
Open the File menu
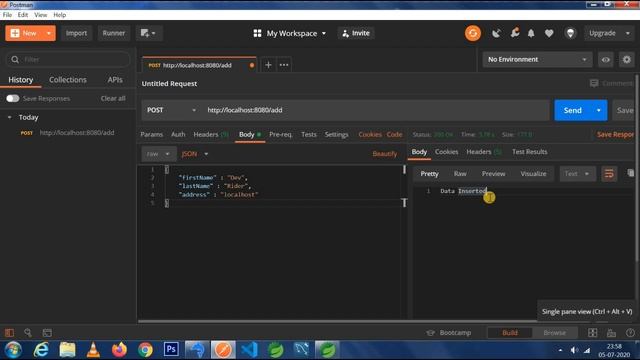coord(7,15)
